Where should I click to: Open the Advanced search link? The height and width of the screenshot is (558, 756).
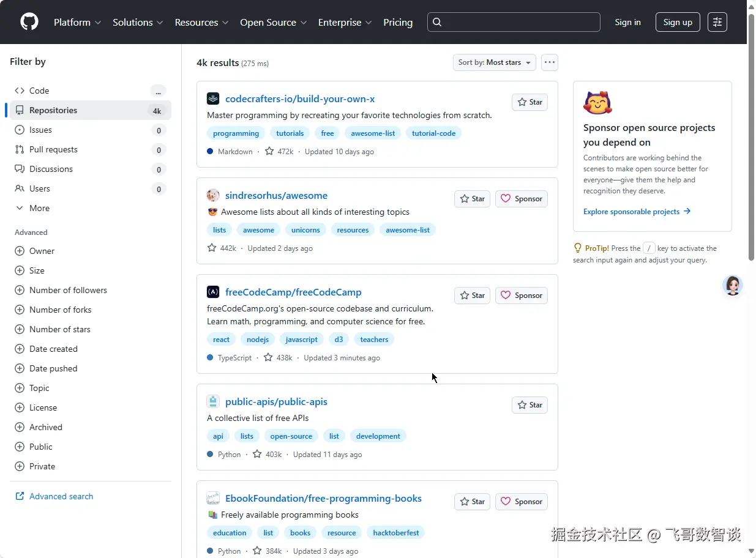tap(60, 496)
